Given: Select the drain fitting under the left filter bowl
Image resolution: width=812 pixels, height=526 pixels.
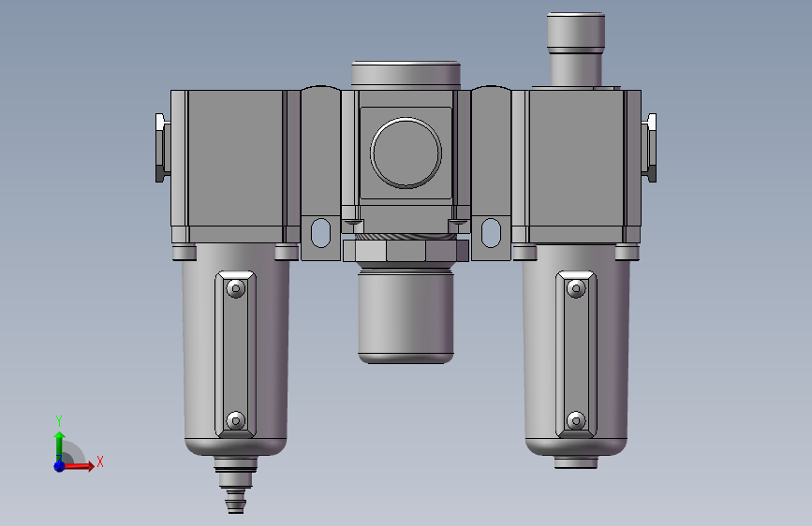Looking at the screenshot, I should pos(236,485).
